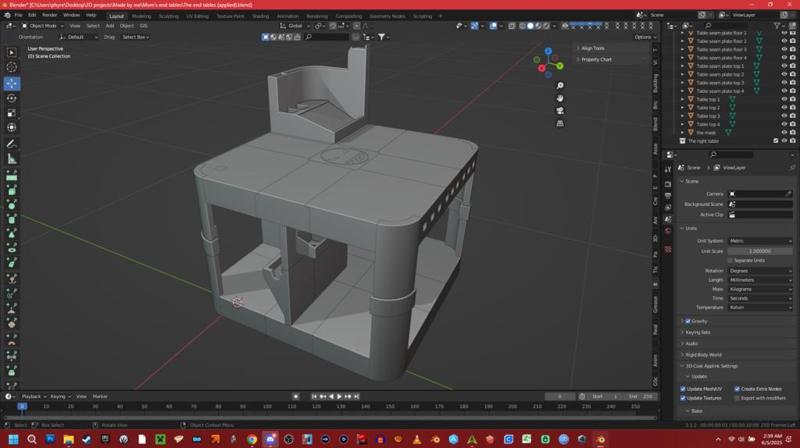
Task: Hide the mask object in outliner
Action: click(x=784, y=132)
